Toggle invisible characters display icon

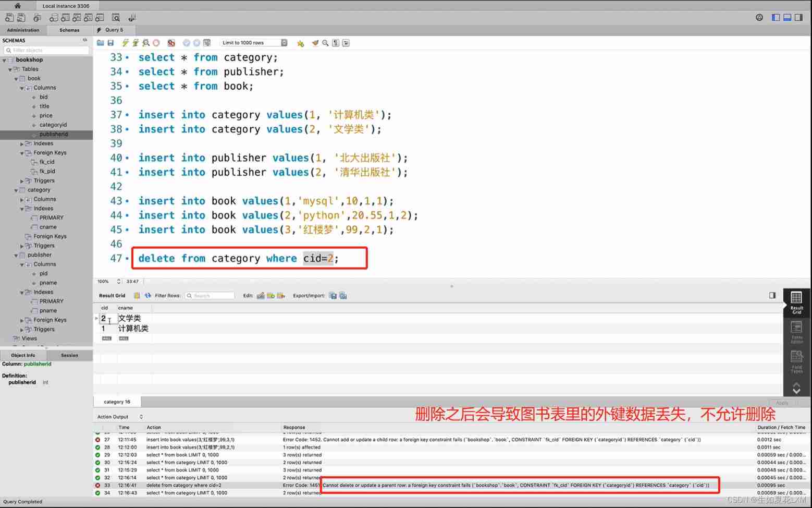click(x=336, y=43)
